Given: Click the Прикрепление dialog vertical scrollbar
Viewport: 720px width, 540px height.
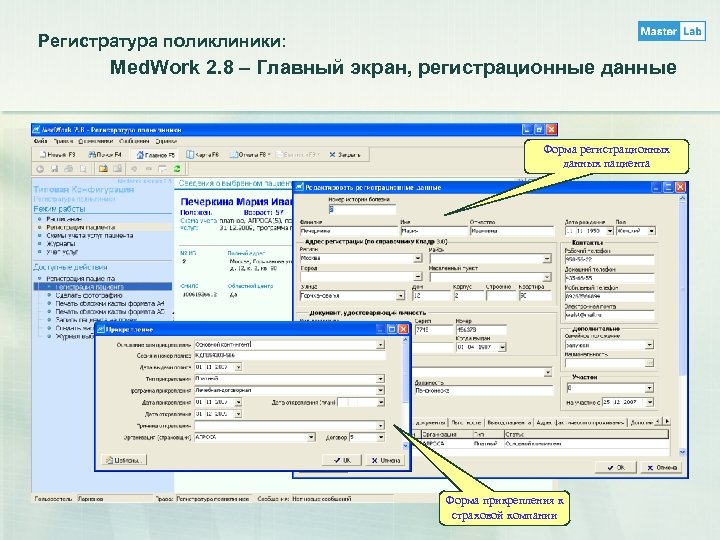Looking at the screenshot, I should pyautogui.click(x=405, y=393).
